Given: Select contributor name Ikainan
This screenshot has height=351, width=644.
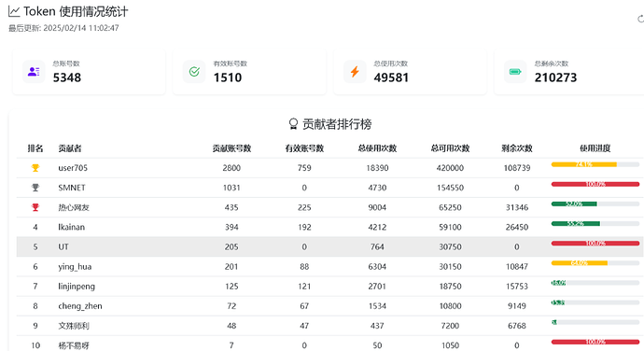Looking at the screenshot, I should (72, 227).
